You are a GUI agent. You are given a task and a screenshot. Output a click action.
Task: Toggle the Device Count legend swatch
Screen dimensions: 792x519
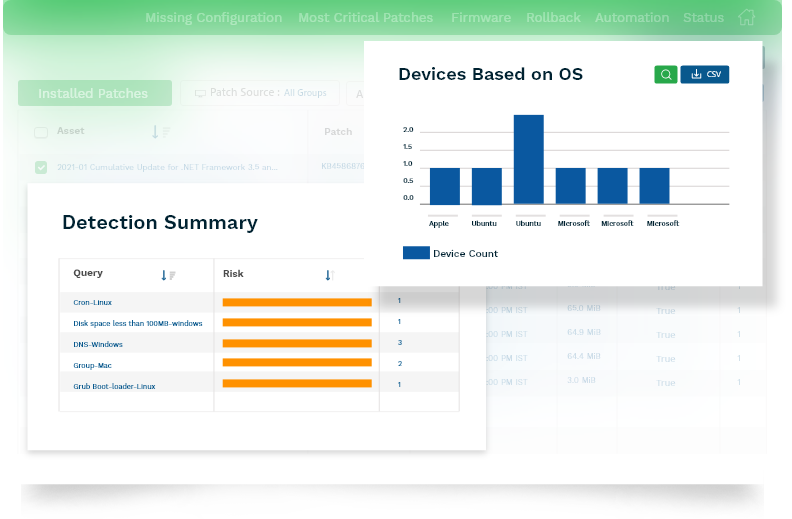pyautogui.click(x=416, y=253)
